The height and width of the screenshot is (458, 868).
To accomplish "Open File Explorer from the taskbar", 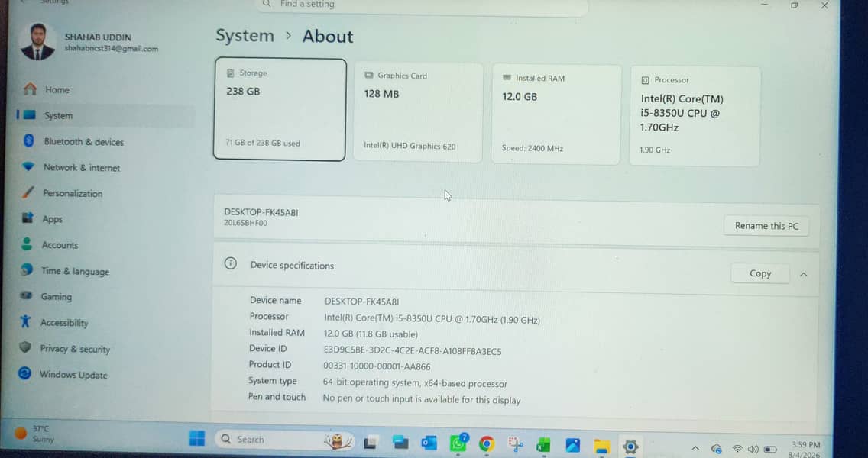I will pyautogui.click(x=602, y=446).
